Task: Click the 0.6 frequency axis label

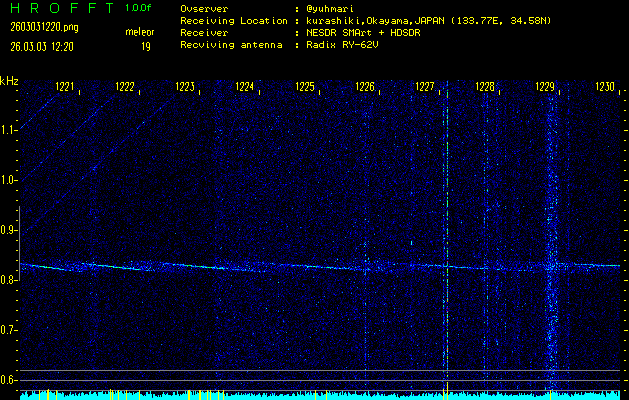Action: [x=9, y=380]
